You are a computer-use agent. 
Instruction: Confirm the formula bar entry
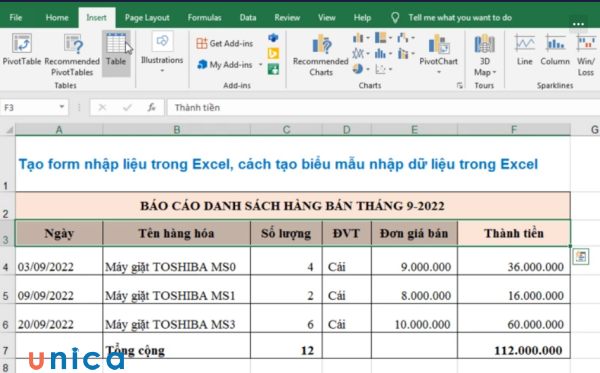tap(127, 108)
